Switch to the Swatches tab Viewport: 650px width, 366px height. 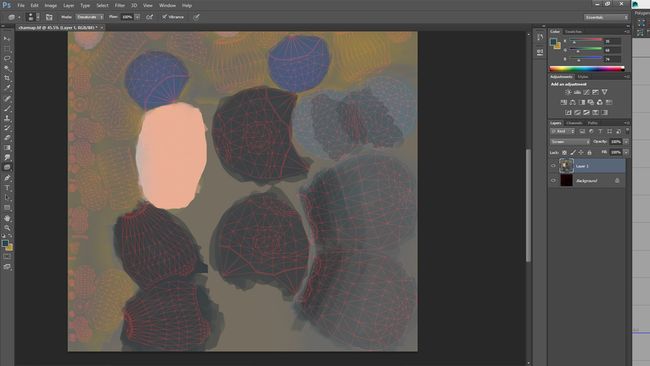tap(573, 32)
